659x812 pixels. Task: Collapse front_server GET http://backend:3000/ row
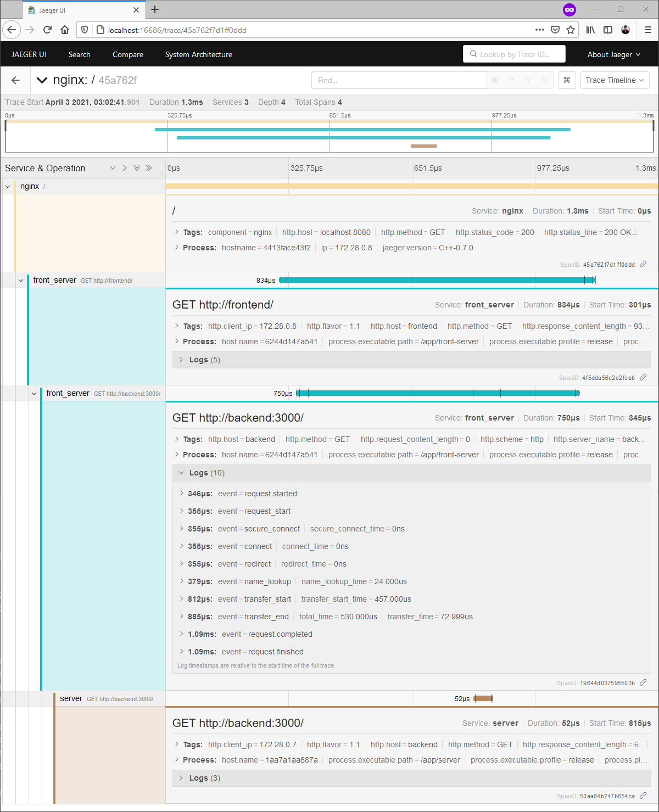(x=34, y=393)
